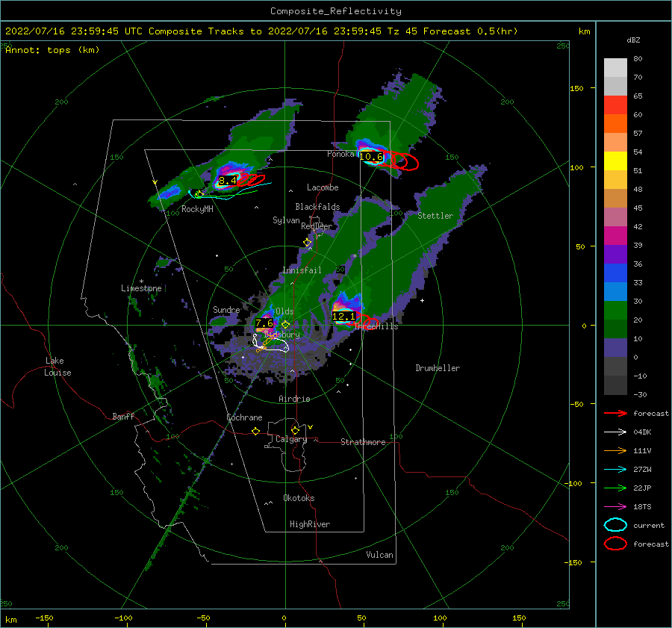This screenshot has height=628, width=672.
Task: Click the blue 36–33 dBZ color swatch
Action: pyautogui.click(x=615, y=273)
